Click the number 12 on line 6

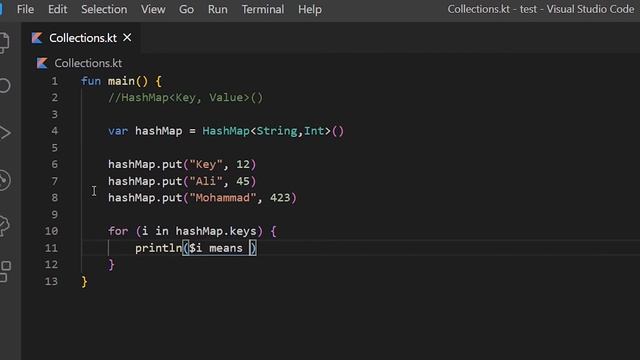tap(243, 164)
